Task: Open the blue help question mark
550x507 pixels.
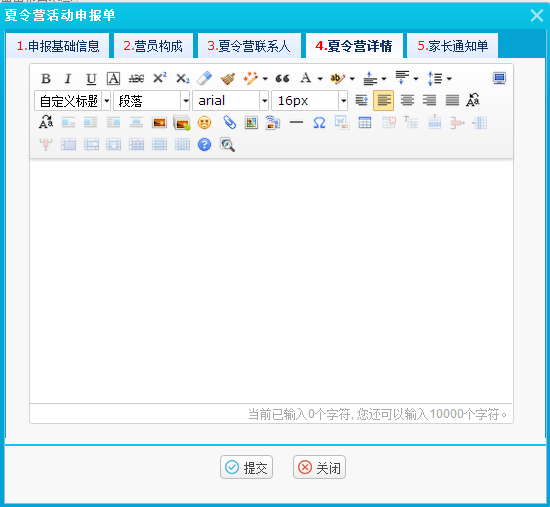Action: 204,145
